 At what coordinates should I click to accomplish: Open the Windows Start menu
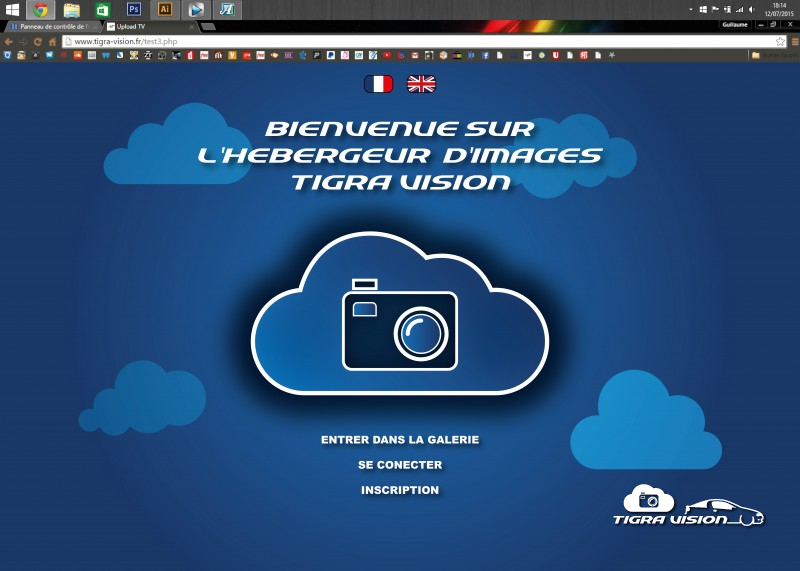pyautogui.click(x=12, y=9)
